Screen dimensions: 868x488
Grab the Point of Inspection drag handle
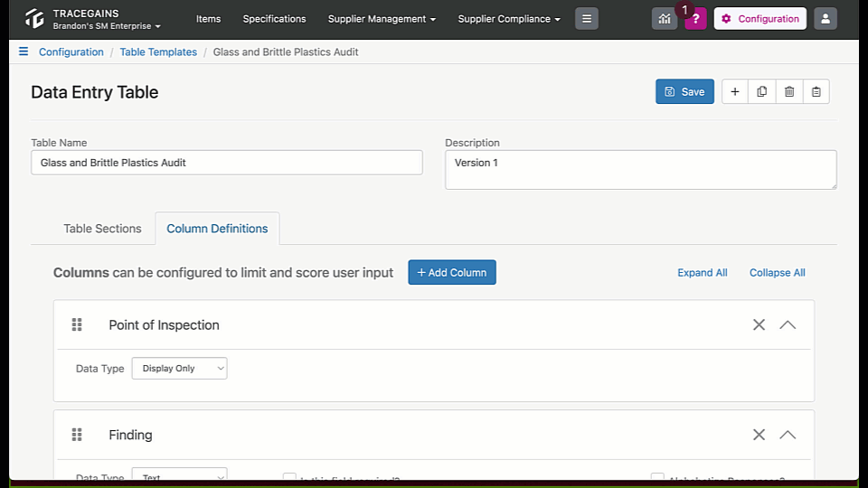[x=77, y=324]
